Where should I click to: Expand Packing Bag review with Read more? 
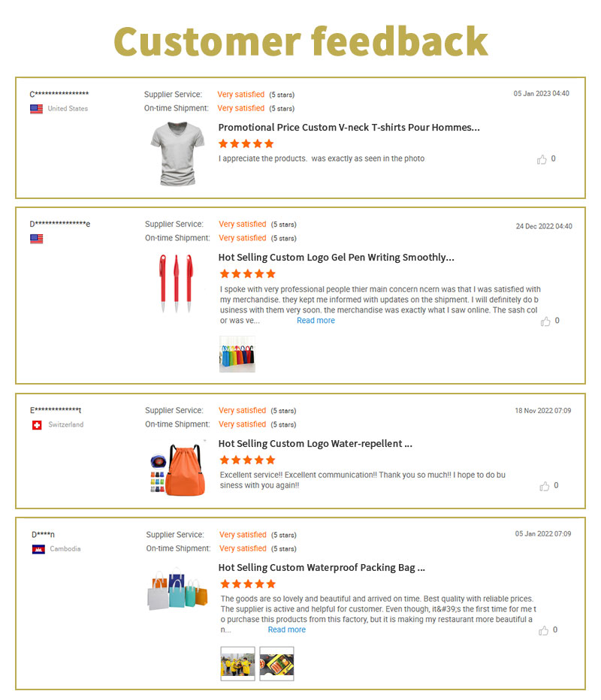click(x=287, y=629)
